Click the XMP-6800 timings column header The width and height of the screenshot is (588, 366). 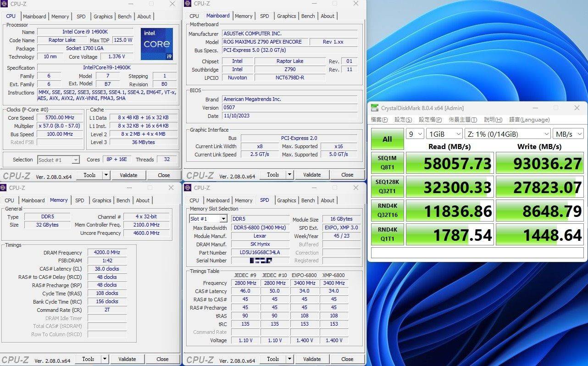click(x=334, y=275)
